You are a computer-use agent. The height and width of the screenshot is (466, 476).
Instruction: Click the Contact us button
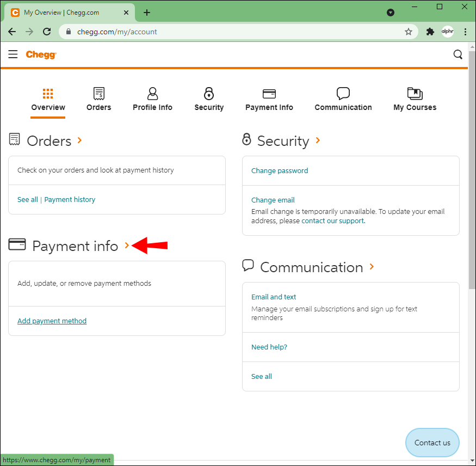pyautogui.click(x=432, y=443)
